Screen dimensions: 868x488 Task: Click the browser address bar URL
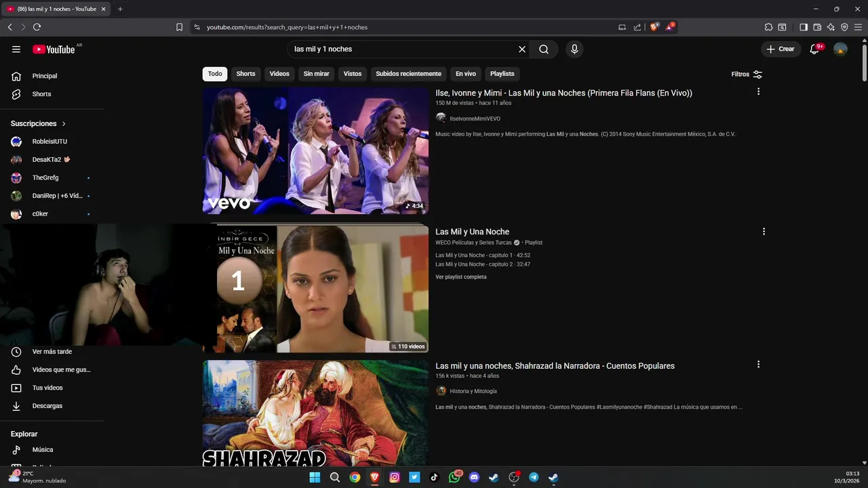click(x=287, y=27)
